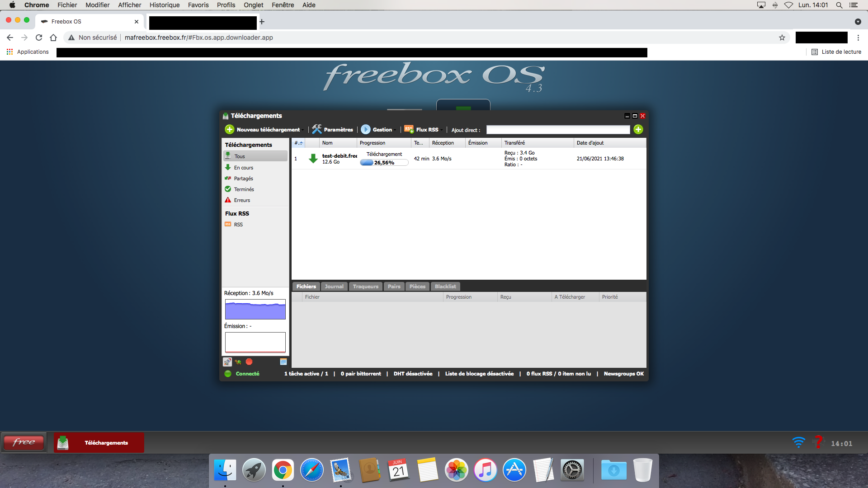Screen dimensions: 868x488
Task: Bookmark this page with the star icon
Action: [782, 38]
